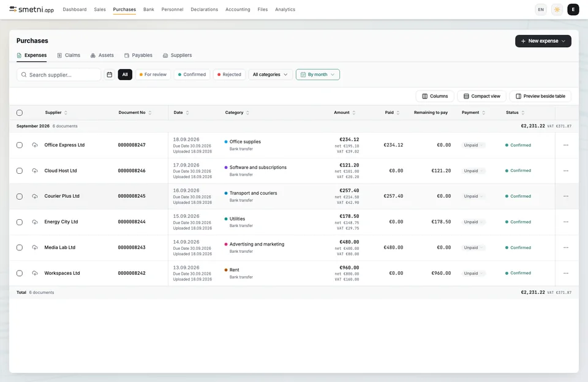Sort by the Category column arrows

click(x=247, y=113)
